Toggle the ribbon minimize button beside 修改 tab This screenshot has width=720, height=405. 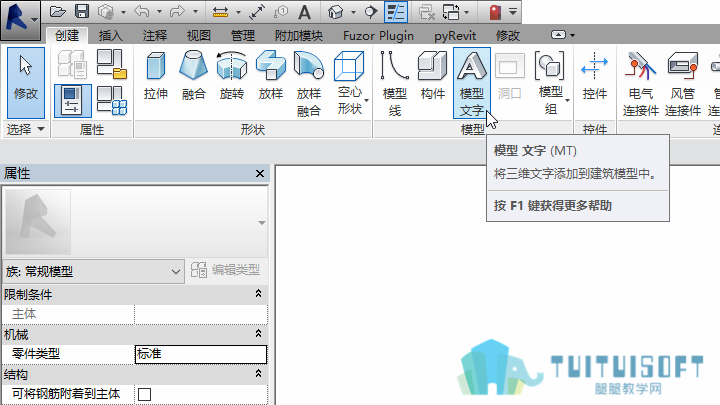558,35
